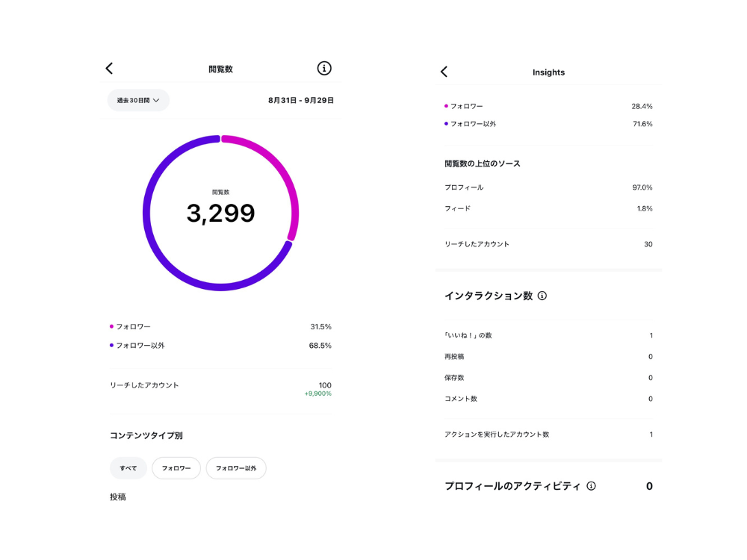
Task: Go back from the Insights screen
Action: (x=444, y=72)
